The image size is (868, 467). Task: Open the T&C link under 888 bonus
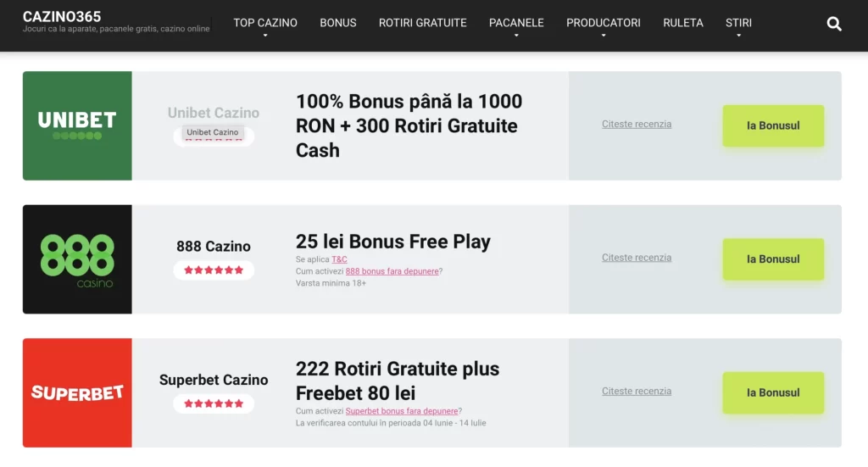click(x=339, y=259)
